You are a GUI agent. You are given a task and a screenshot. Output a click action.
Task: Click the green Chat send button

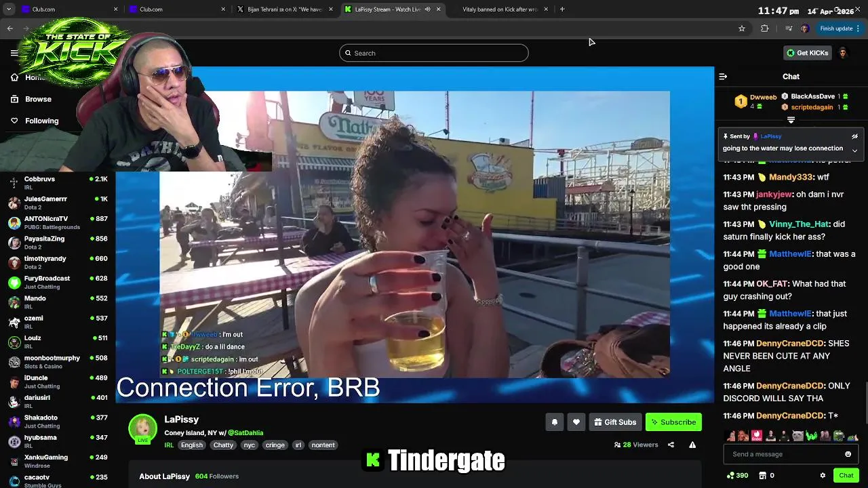point(846,476)
